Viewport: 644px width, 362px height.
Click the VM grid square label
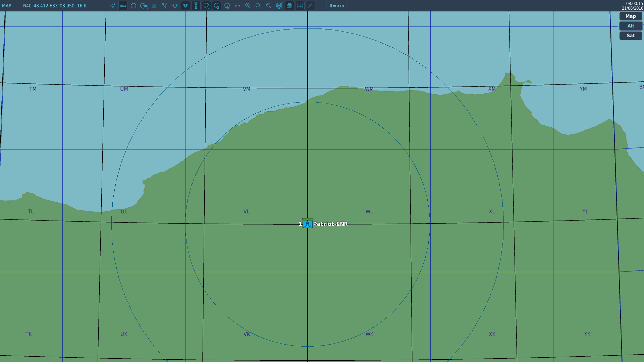(247, 89)
